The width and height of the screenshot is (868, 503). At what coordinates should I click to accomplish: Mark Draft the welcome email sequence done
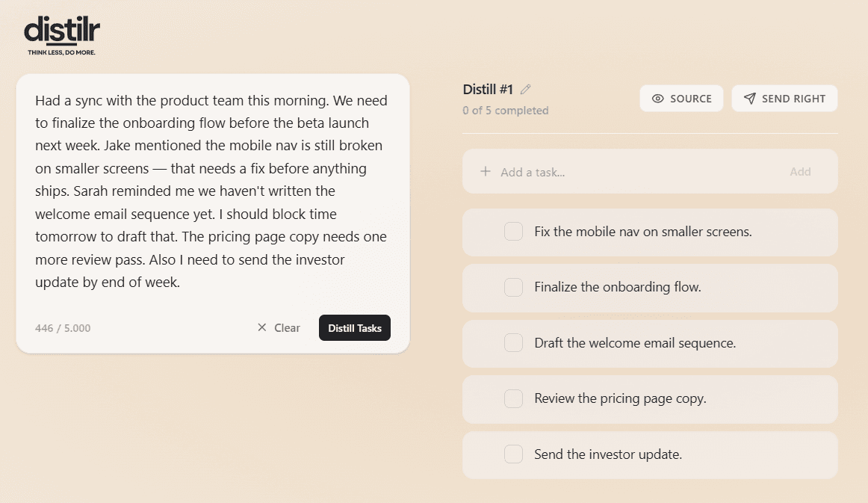(x=513, y=343)
